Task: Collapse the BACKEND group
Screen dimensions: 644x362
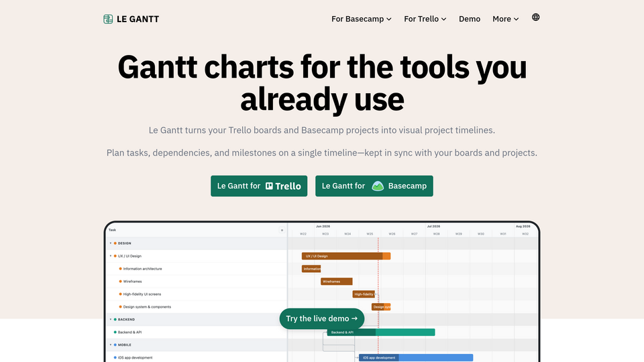Action: pos(111,319)
